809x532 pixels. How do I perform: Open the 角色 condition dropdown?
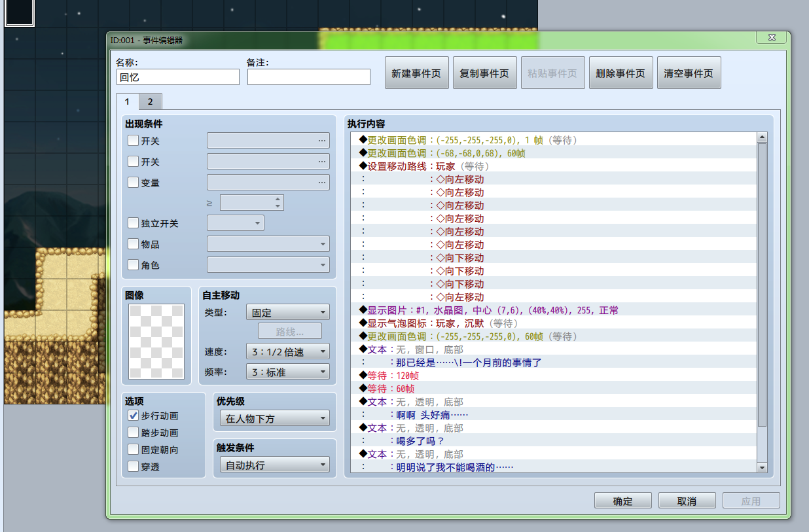point(268,265)
